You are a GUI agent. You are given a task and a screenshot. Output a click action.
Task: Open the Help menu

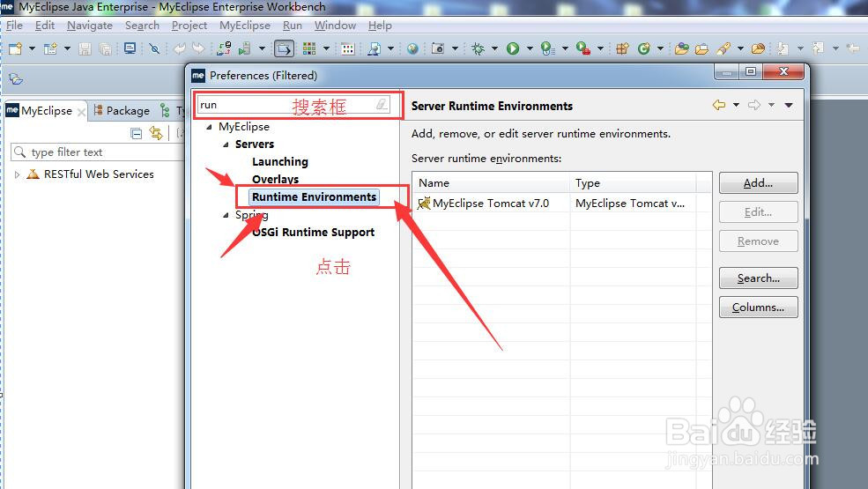click(x=380, y=26)
